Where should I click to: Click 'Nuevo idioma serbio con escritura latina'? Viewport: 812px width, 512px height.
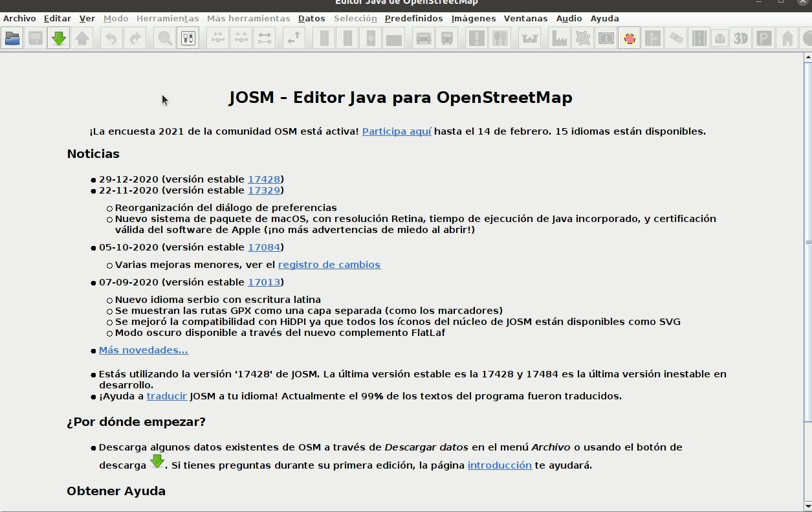point(218,300)
